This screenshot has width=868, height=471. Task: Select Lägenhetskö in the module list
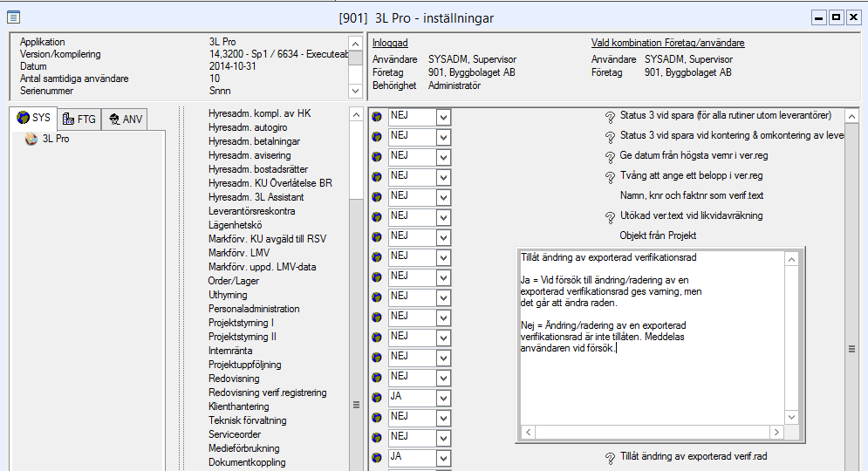point(236,225)
